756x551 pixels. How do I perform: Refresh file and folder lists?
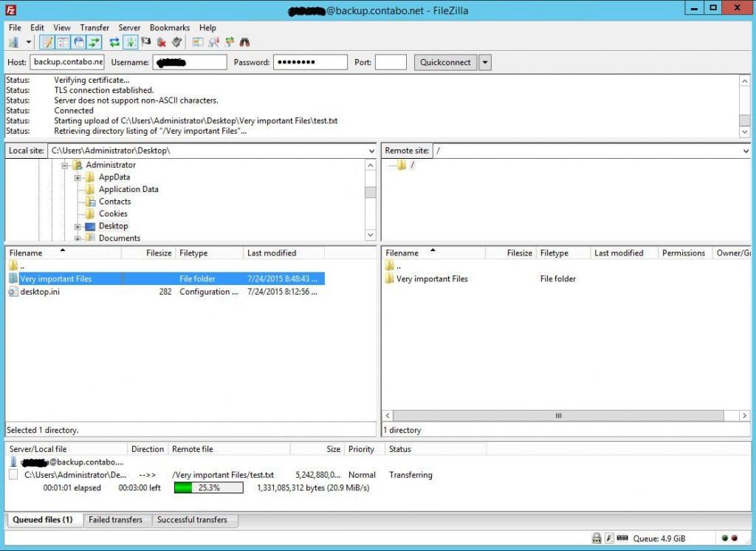pos(114,42)
